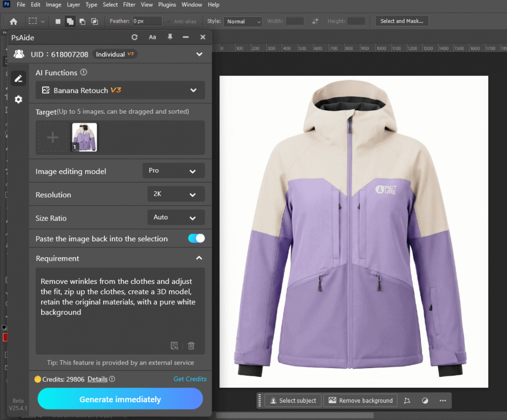The height and width of the screenshot is (420, 507).
Task: Open the Filter menu
Action: [x=129, y=4]
